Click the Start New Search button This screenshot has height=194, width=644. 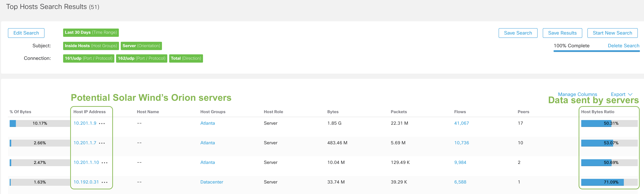(x=612, y=33)
